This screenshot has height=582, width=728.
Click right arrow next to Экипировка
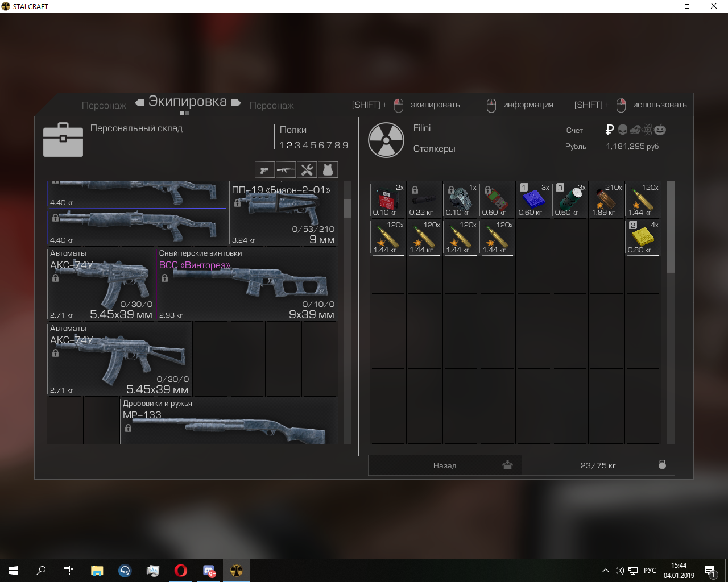(236, 103)
